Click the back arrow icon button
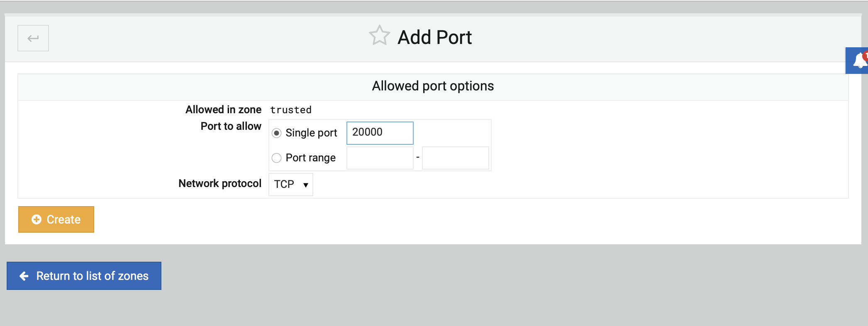868x326 pixels. (x=33, y=38)
